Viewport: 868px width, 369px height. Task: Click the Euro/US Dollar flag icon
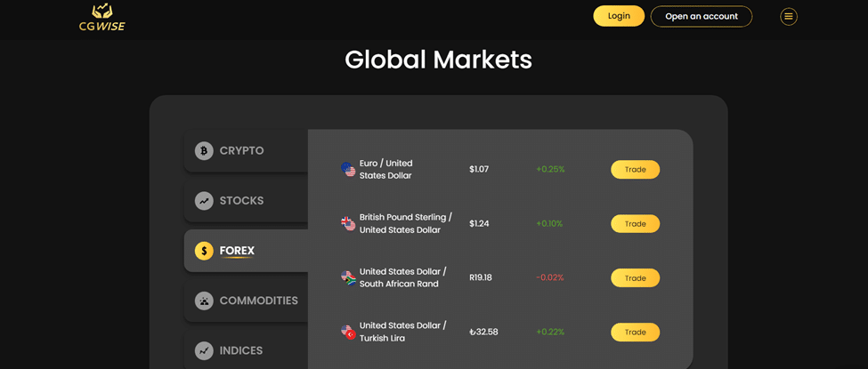click(x=348, y=169)
